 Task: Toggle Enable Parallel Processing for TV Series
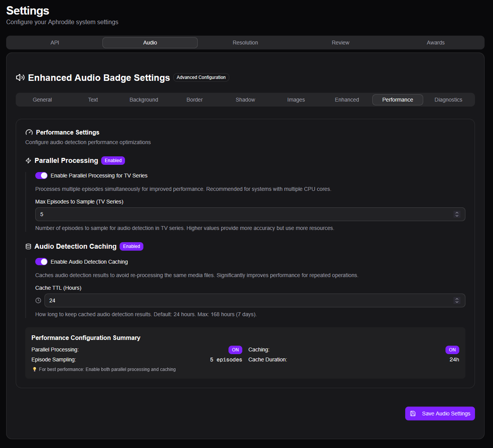tap(41, 176)
